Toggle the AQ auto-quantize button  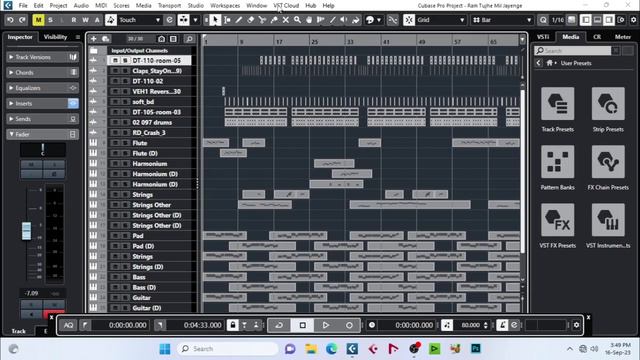[x=69, y=325]
